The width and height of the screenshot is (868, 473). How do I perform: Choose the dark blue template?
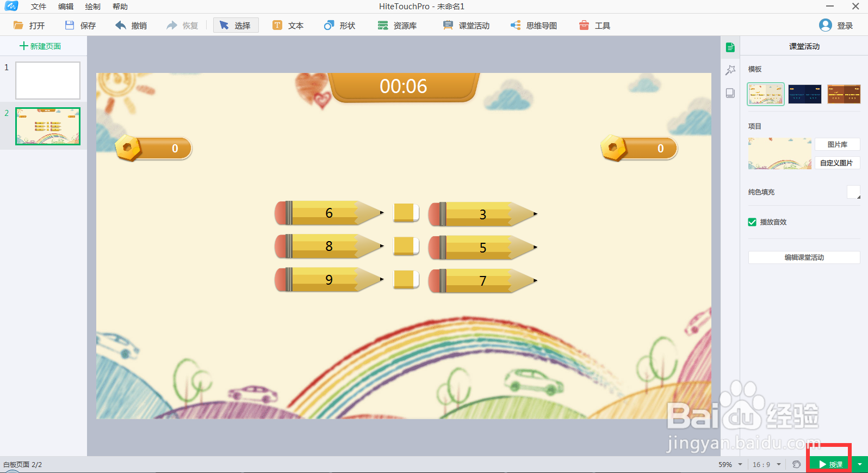pos(805,94)
